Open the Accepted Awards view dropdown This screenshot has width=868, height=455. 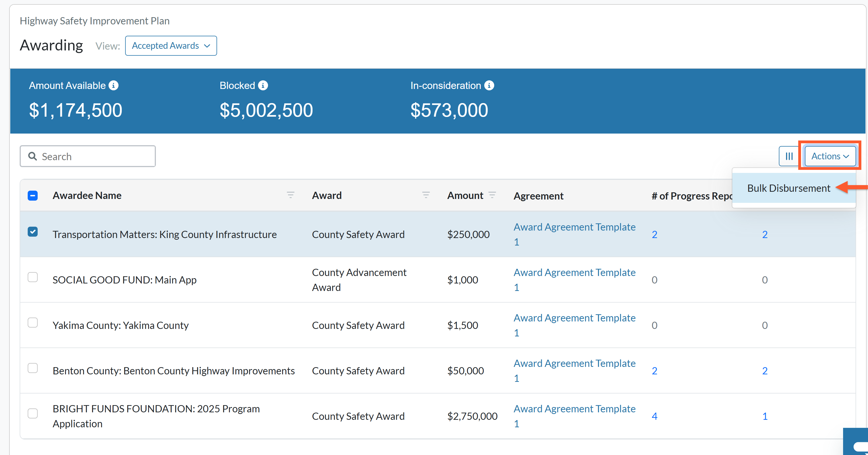click(171, 46)
